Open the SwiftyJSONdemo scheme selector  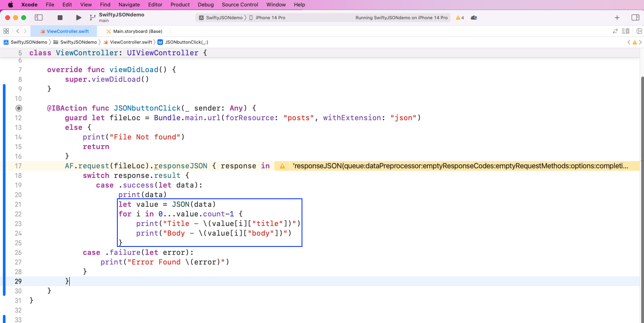[x=221, y=18]
